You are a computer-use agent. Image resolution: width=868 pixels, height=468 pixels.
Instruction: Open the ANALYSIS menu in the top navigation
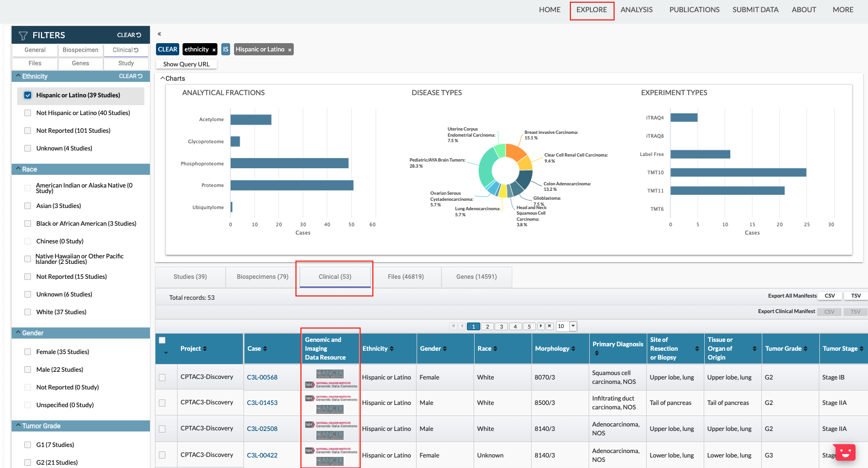point(636,10)
